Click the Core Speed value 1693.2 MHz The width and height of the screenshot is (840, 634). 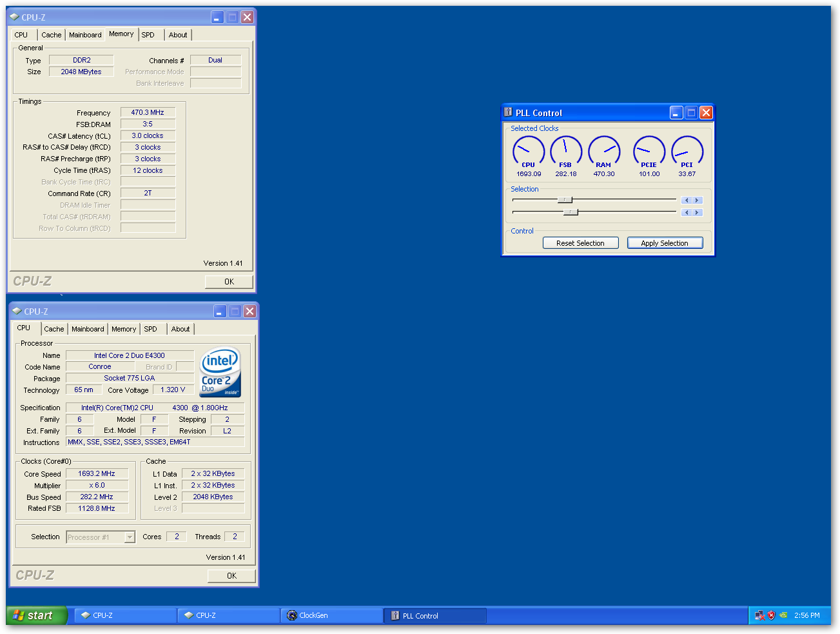[97, 473]
